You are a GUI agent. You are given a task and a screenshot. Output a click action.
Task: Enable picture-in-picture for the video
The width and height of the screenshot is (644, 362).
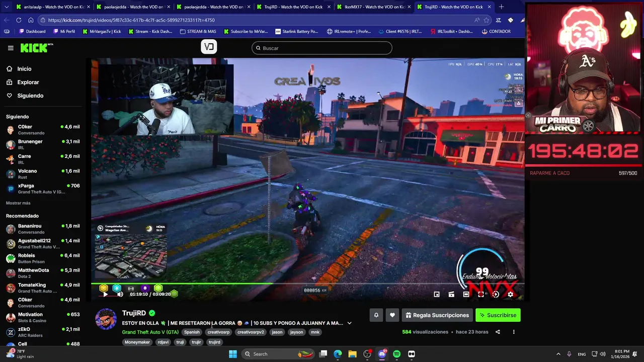point(437,294)
